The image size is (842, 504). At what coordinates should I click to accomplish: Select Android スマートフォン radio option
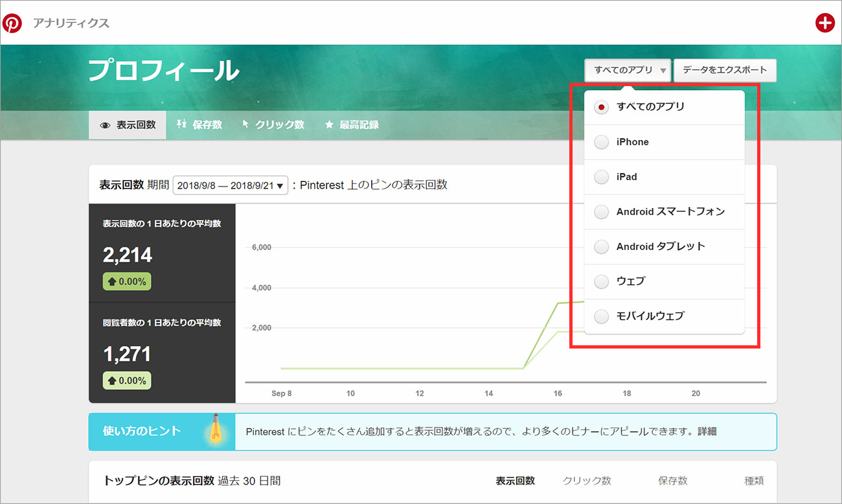(x=602, y=212)
